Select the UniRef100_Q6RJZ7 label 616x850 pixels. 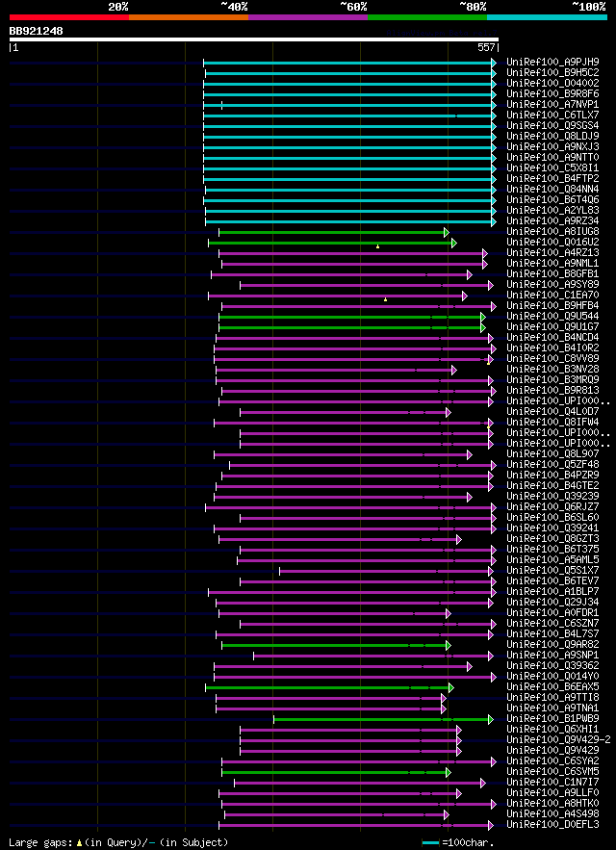[552, 507]
